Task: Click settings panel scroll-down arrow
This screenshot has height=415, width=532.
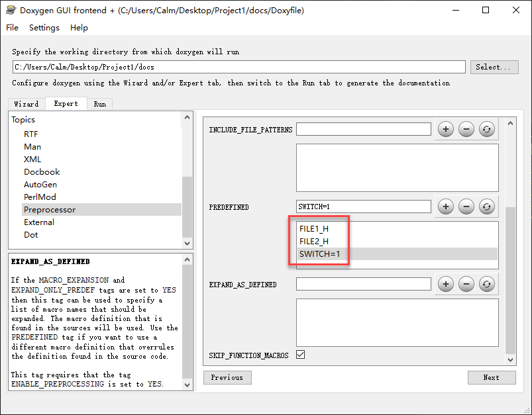Action: (x=510, y=359)
